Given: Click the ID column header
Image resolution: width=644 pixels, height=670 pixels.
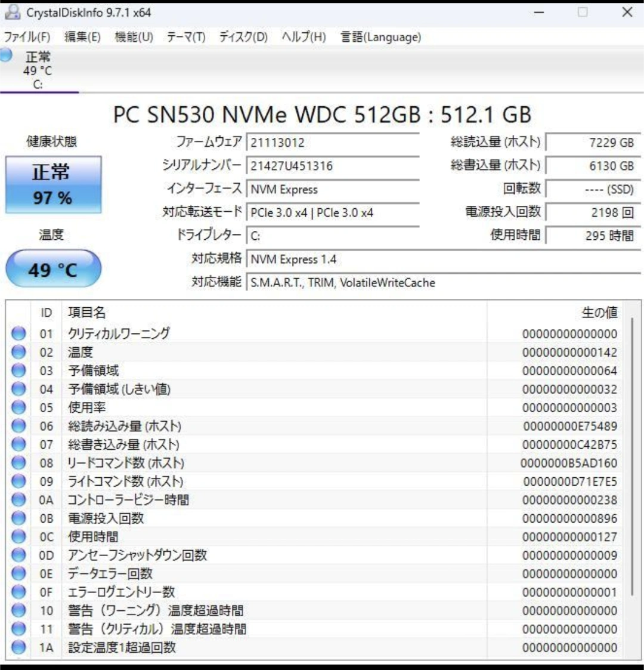Looking at the screenshot, I should click(46, 313).
